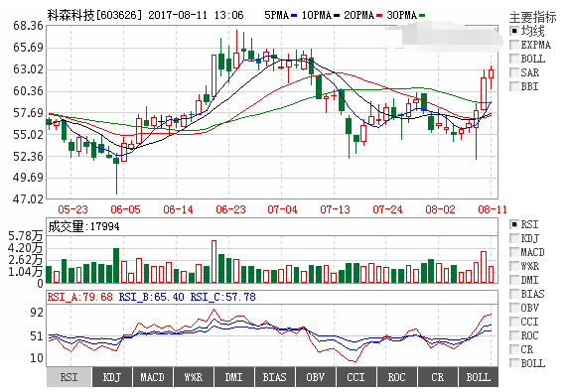Tick the BIAS checkbox in the right panel
Screen dimensions: 570x392
(514, 294)
